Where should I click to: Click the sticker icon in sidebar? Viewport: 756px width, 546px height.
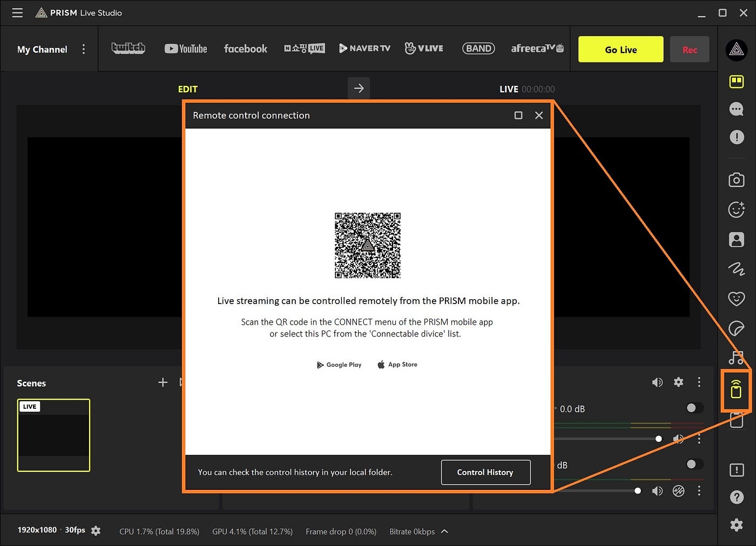tap(736, 328)
